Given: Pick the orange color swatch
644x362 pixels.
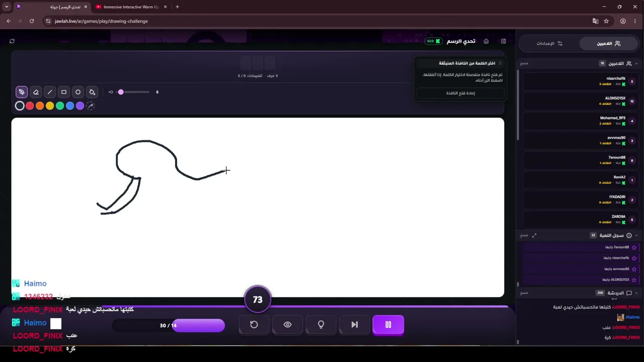Looking at the screenshot, I should coord(40,106).
